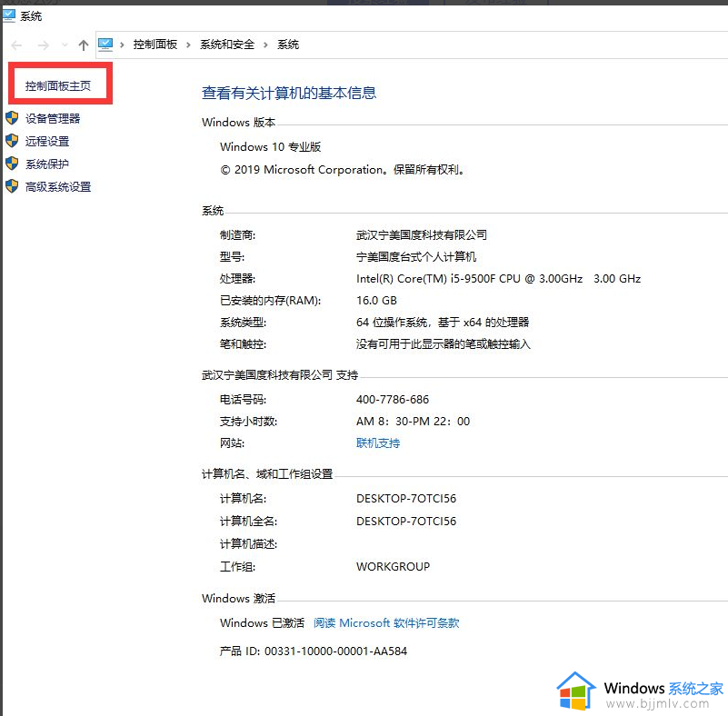Screen dimensions: 728x716
Task: Click DESKTOP-7OTCI56 in the 计算机全名 row
Action: (406, 522)
